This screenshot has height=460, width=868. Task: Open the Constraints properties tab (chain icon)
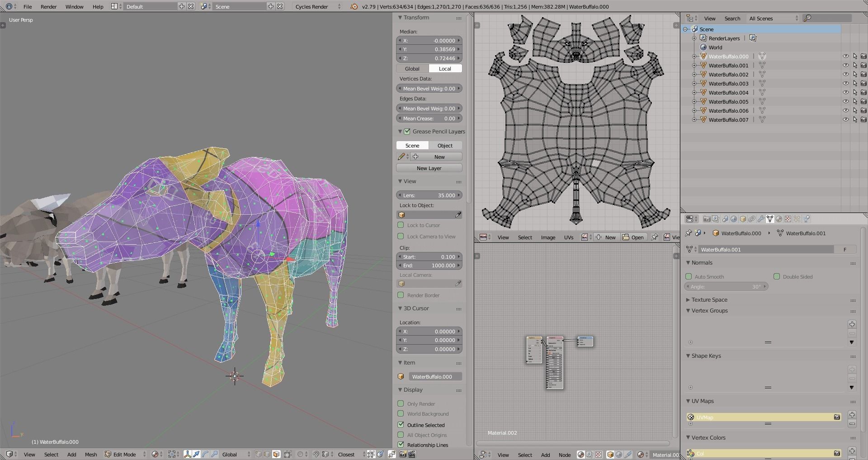752,219
